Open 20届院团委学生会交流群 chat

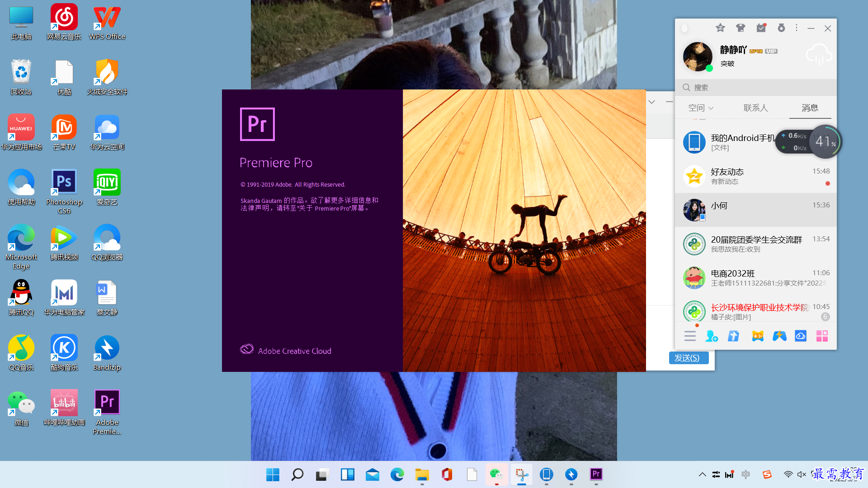(755, 244)
